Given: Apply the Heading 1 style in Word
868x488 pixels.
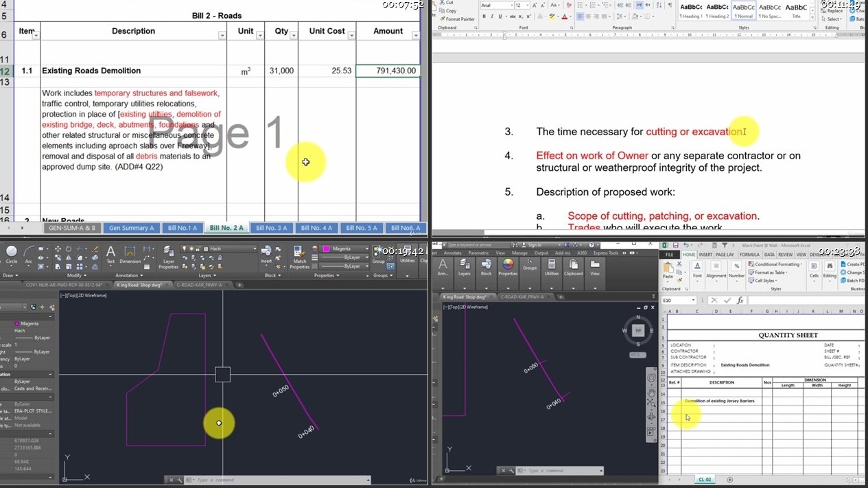Looking at the screenshot, I should [691, 10].
